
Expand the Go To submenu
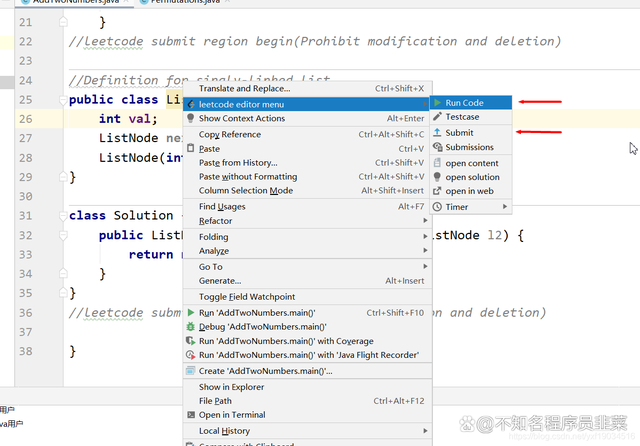coord(425,266)
